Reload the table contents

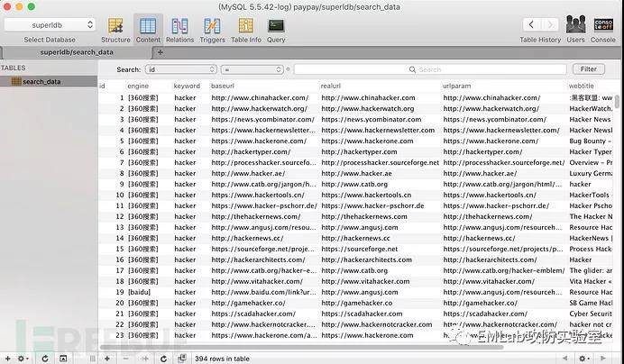(x=163, y=359)
